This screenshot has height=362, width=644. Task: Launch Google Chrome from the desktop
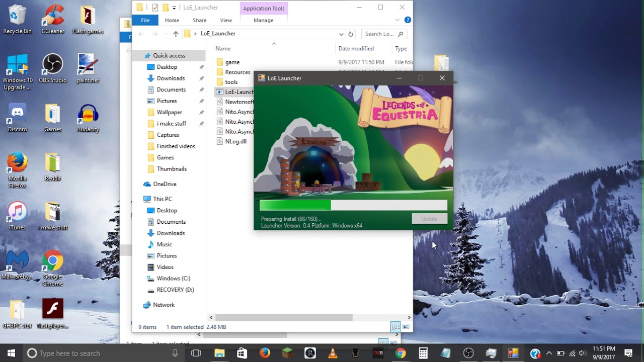(52, 268)
